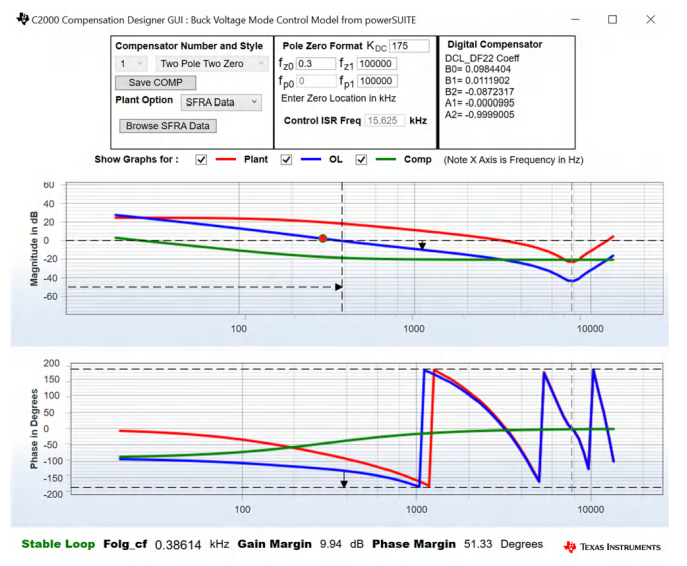Click the Pole Zero Format heading
The height and width of the screenshot is (566, 687).
point(322,46)
